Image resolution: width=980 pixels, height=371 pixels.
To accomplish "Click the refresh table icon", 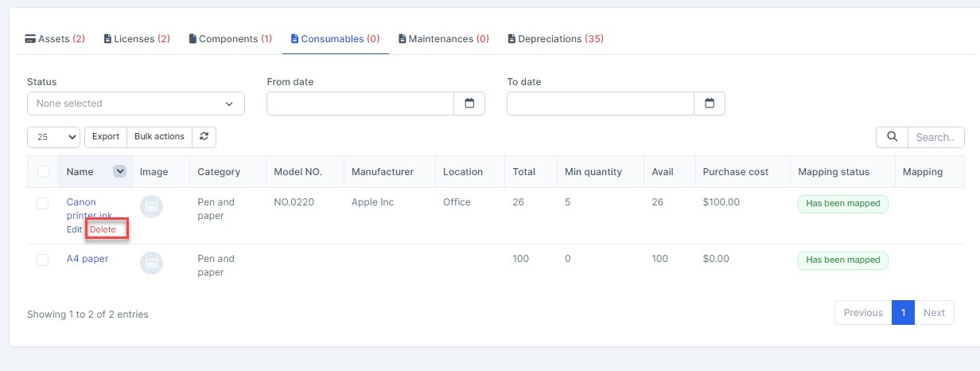I will (x=204, y=137).
